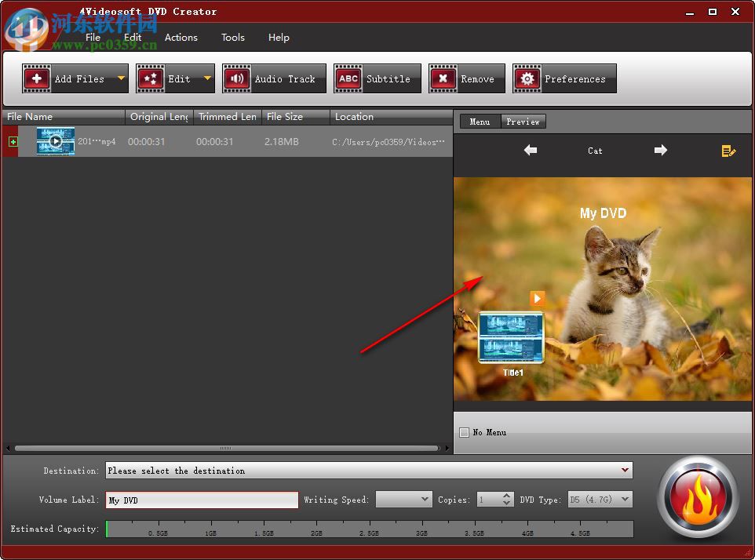Open the Actions menu

(x=181, y=37)
